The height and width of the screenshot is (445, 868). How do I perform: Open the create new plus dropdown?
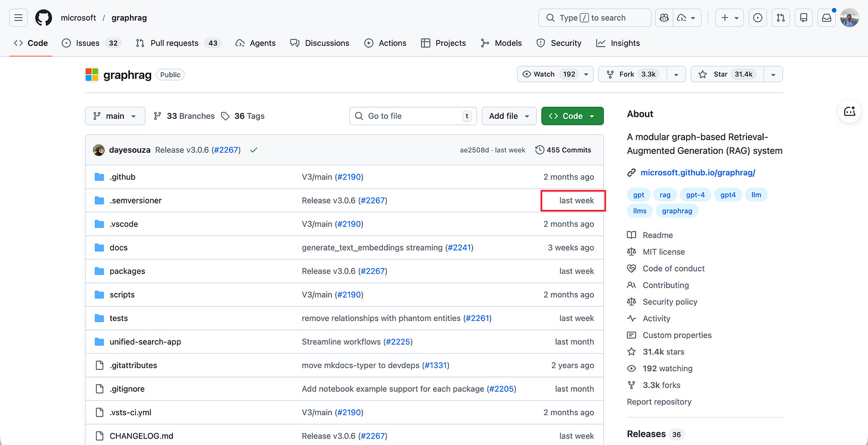pos(730,18)
